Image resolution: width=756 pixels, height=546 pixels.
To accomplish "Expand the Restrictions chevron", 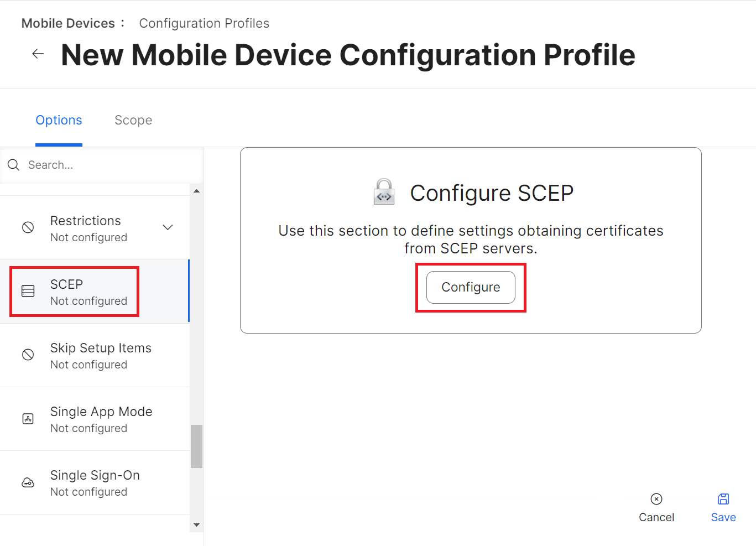I will click(168, 227).
